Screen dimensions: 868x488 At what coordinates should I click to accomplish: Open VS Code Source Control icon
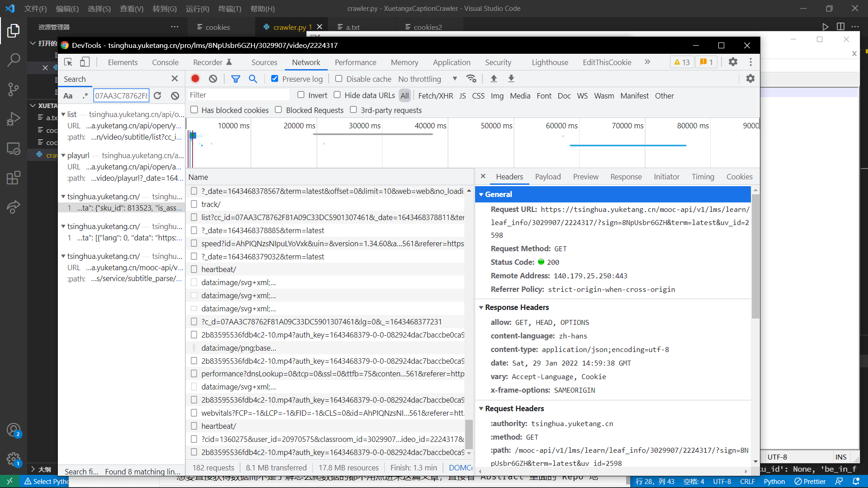coord(14,89)
